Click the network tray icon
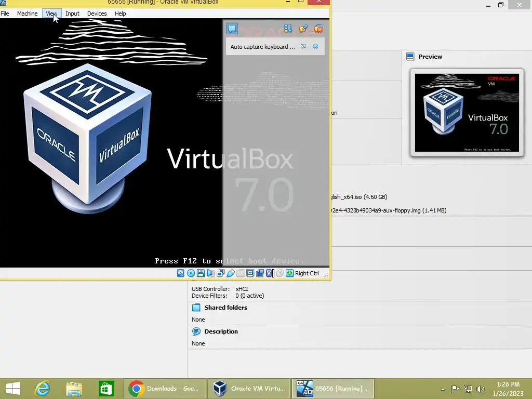The width and height of the screenshot is (532, 399). 468,389
